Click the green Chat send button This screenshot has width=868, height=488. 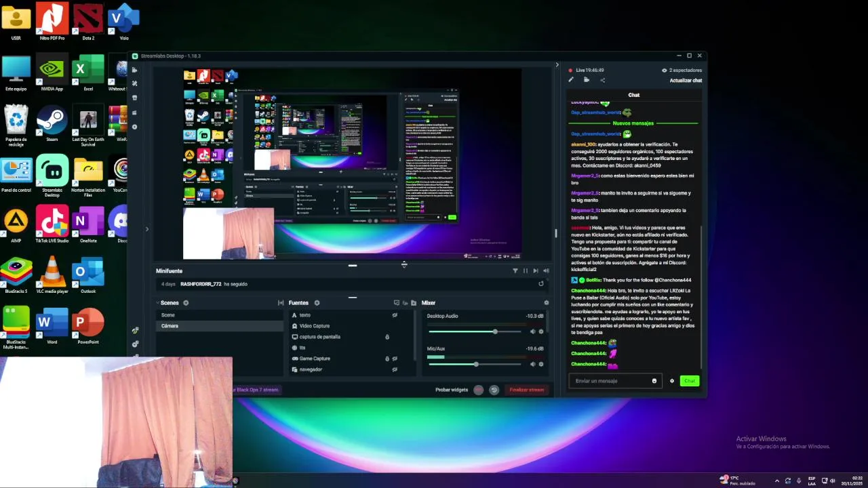(x=690, y=381)
